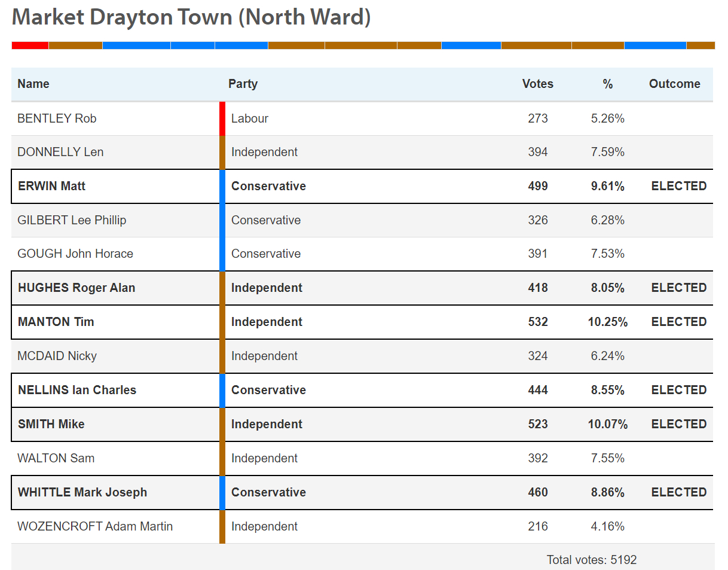Click the 10.25% percentage value

pyautogui.click(x=608, y=322)
